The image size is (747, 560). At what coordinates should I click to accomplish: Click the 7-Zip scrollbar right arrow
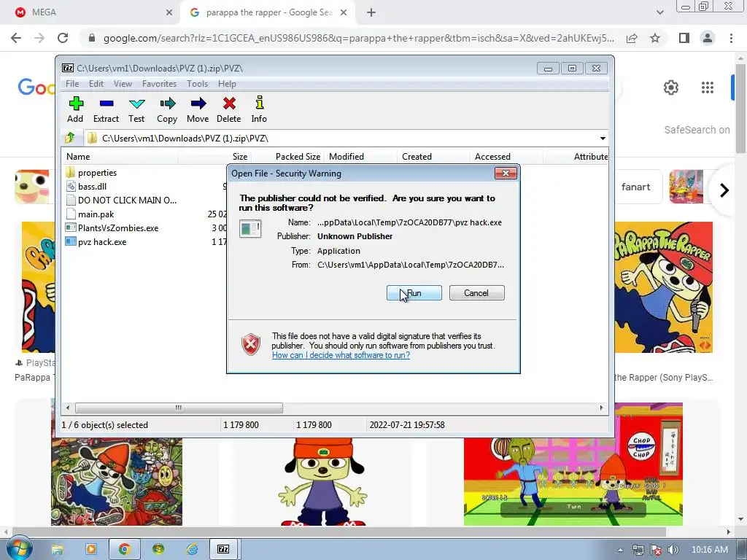(601, 408)
